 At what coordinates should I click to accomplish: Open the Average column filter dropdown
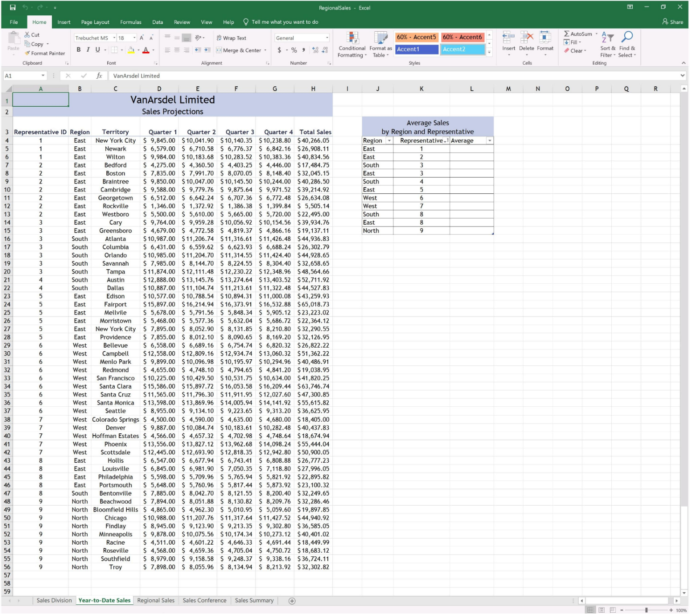(x=490, y=141)
